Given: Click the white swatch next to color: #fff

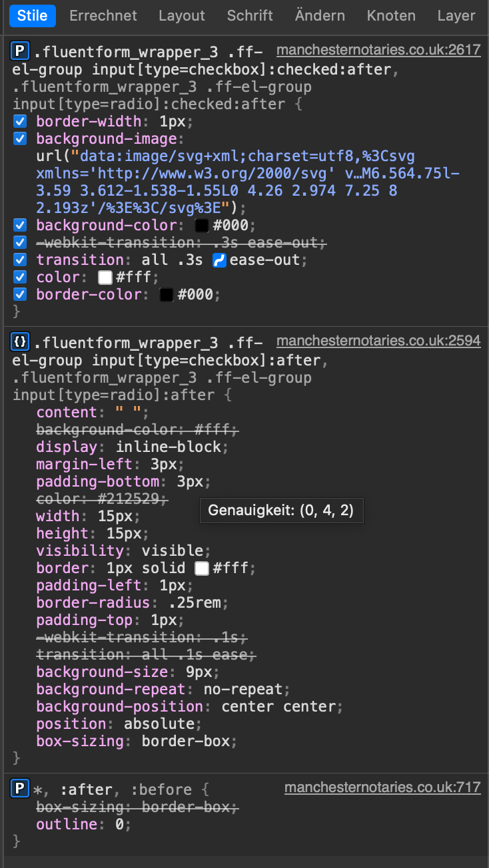Looking at the screenshot, I should 104,277.
